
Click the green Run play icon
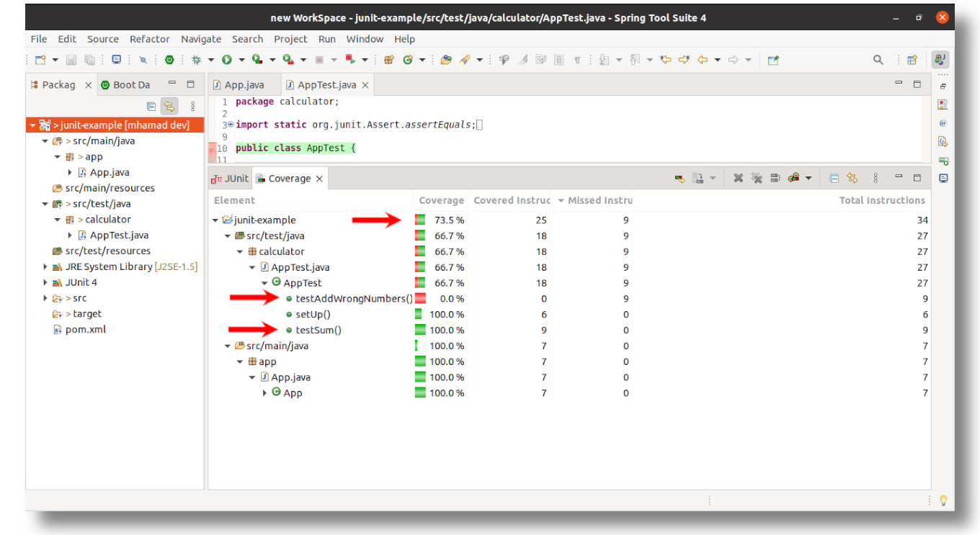pyautogui.click(x=226, y=60)
